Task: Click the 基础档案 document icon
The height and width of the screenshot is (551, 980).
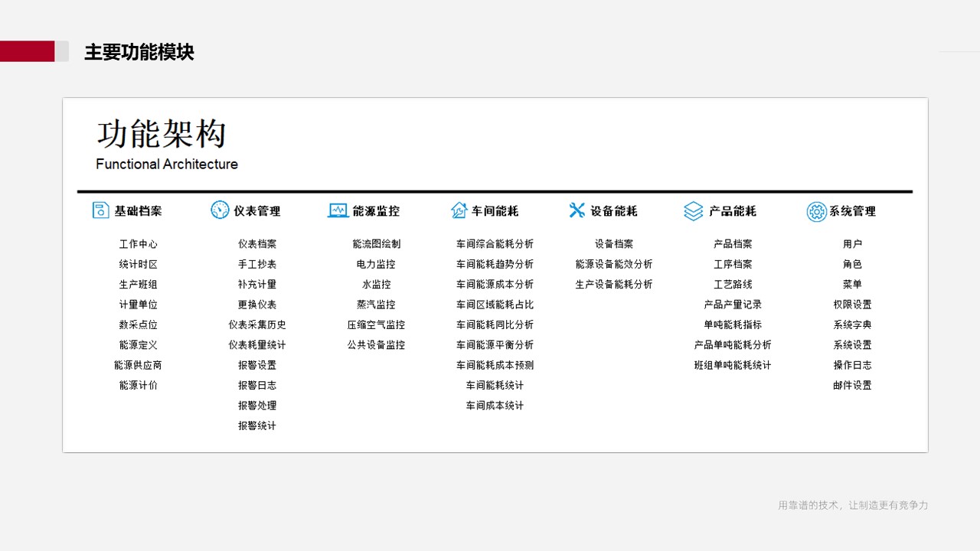Action: click(x=100, y=210)
